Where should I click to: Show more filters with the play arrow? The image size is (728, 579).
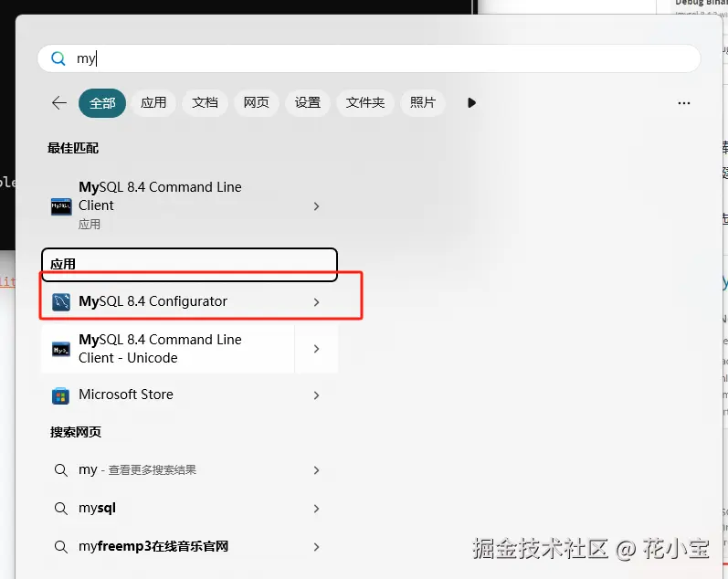[x=471, y=102]
